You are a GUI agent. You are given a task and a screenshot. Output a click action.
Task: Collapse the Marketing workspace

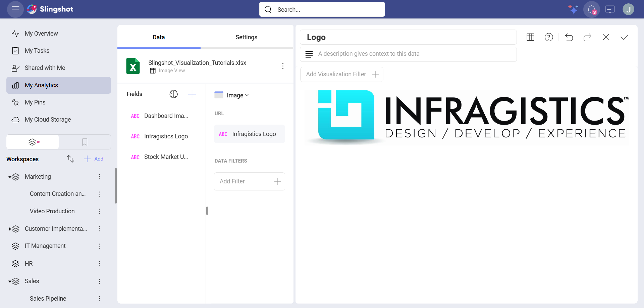click(10, 177)
